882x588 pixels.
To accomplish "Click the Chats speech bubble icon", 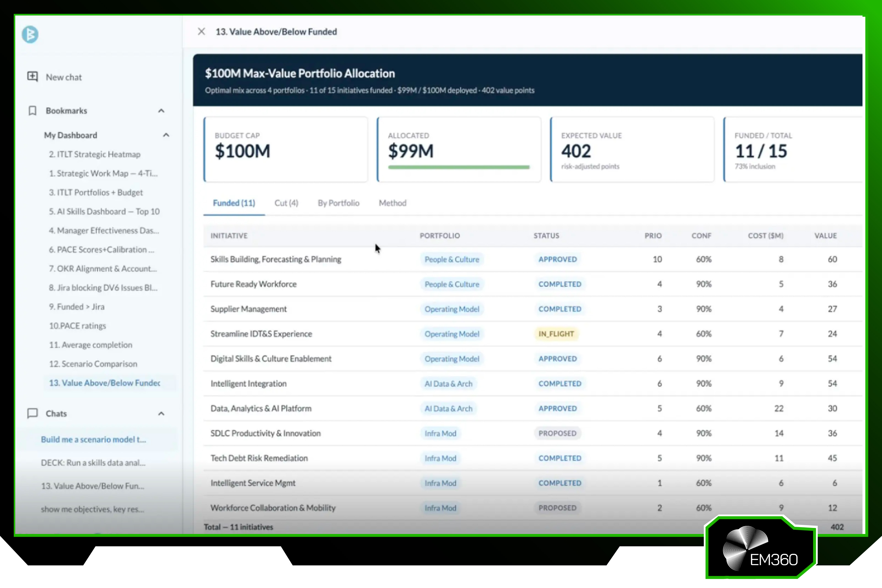I will pyautogui.click(x=33, y=413).
